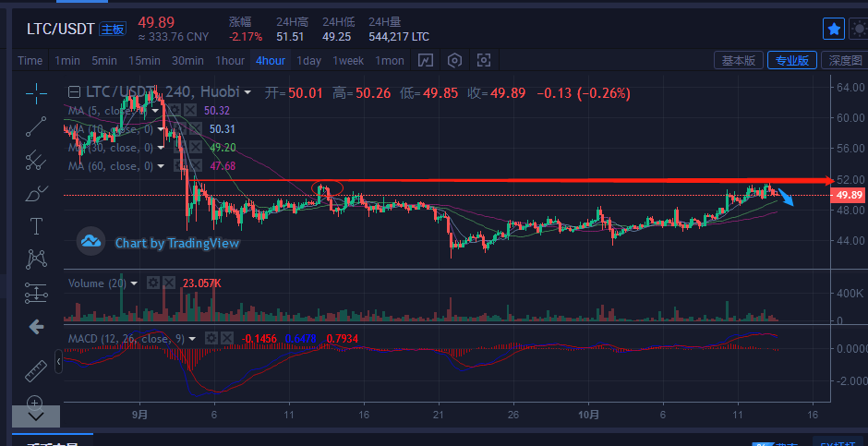Remove the MA 60 indicator
This screenshot has width=868, height=446.
coord(196,165)
